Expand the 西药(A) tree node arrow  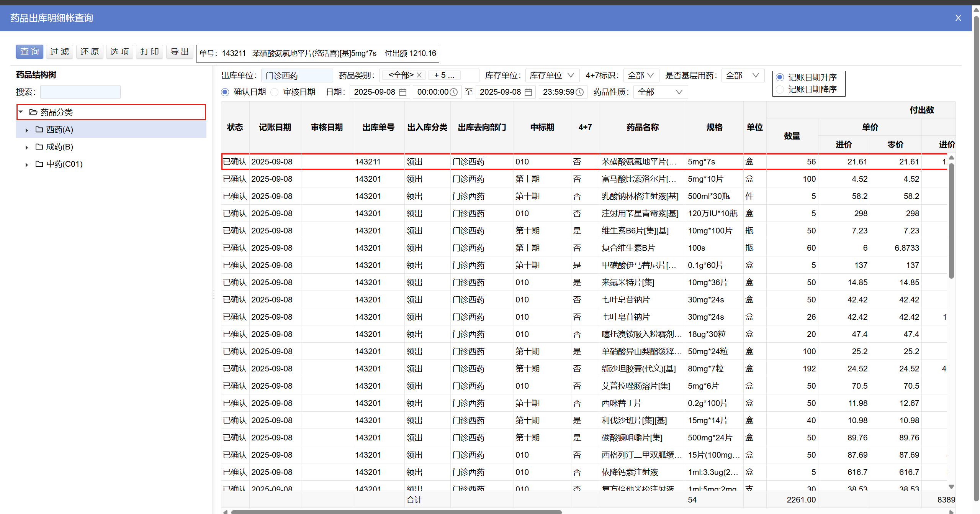(26, 130)
